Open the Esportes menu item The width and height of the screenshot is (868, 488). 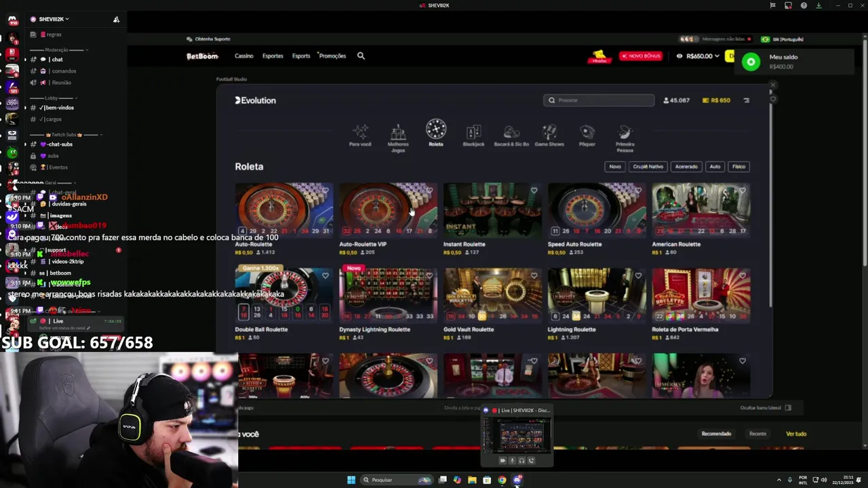[x=273, y=56]
